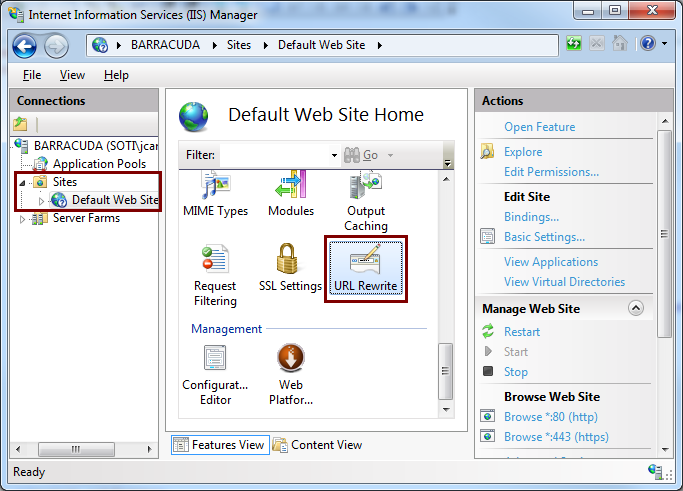Click the Stop black square icon
683x491 pixels.
[x=488, y=371]
